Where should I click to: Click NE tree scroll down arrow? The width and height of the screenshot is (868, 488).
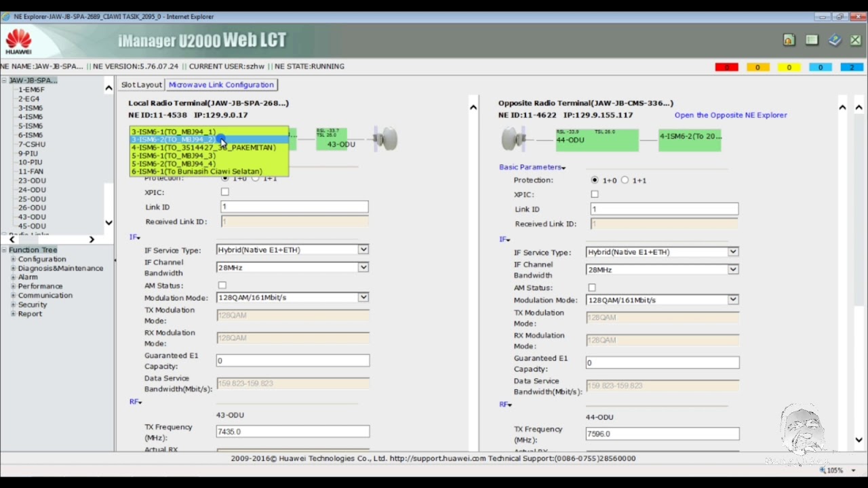pyautogui.click(x=108, y=222)
